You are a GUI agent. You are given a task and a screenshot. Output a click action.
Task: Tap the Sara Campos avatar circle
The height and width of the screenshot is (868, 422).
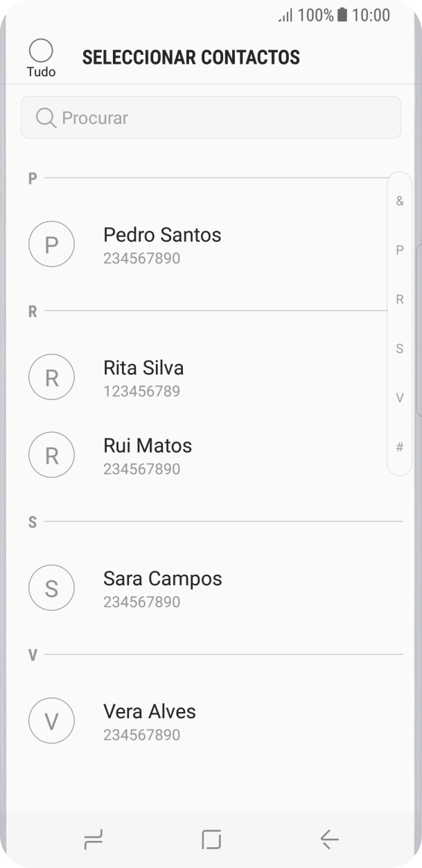(51, 588)
